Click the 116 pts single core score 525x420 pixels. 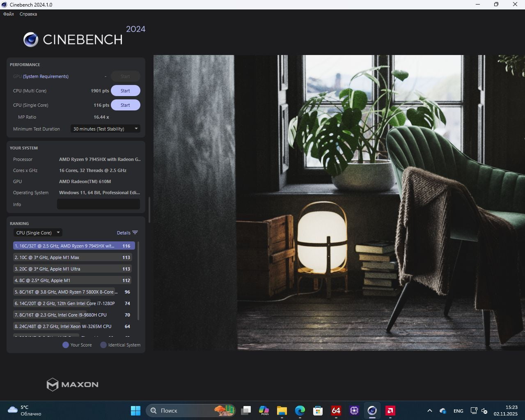(101, 105)
